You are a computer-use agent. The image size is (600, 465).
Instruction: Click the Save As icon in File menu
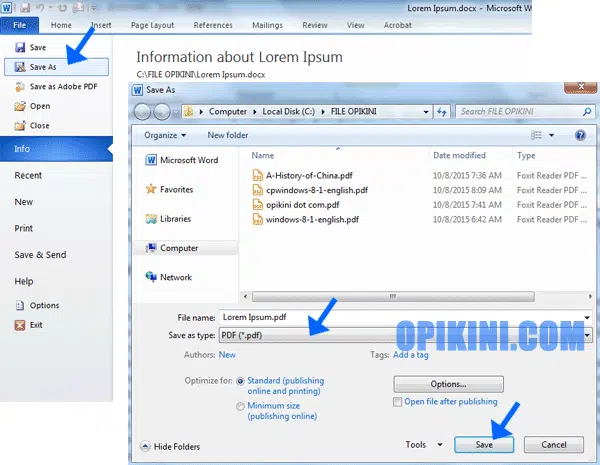click(19, 67)
